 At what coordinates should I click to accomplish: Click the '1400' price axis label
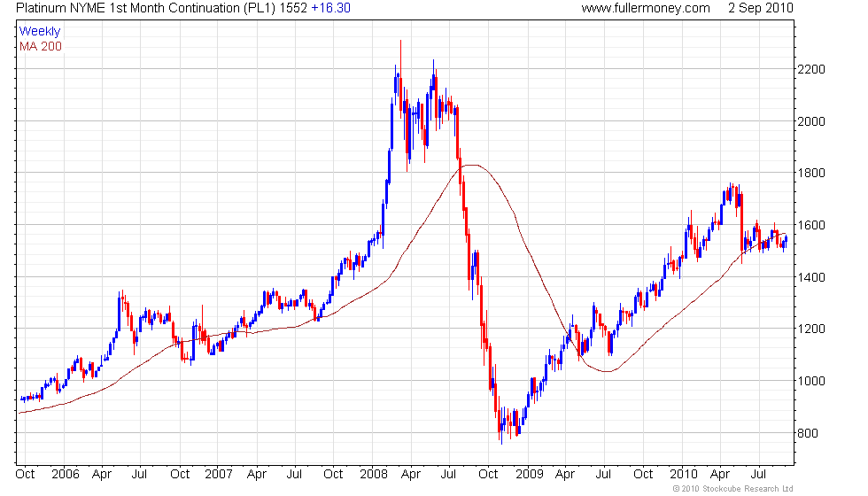point(811,277)
